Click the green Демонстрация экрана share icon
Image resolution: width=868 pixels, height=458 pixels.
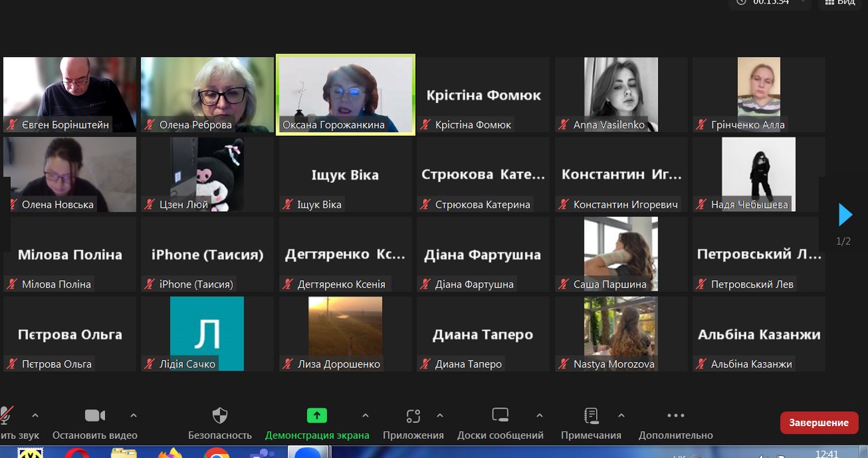(317, 415)
